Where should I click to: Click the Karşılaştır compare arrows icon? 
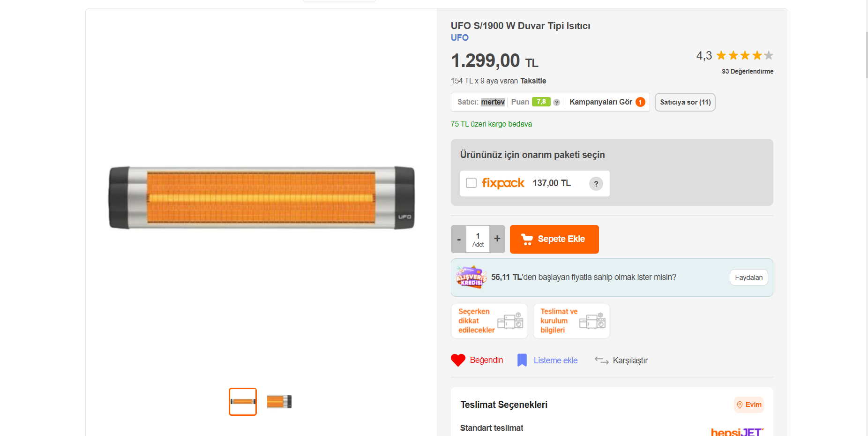click(601, 360)
